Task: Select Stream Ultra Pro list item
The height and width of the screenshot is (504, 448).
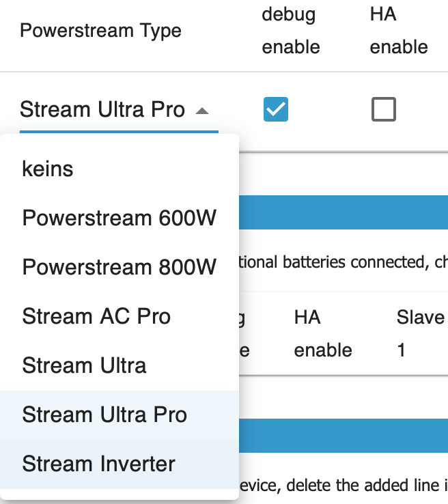Action: coord(104,415)
